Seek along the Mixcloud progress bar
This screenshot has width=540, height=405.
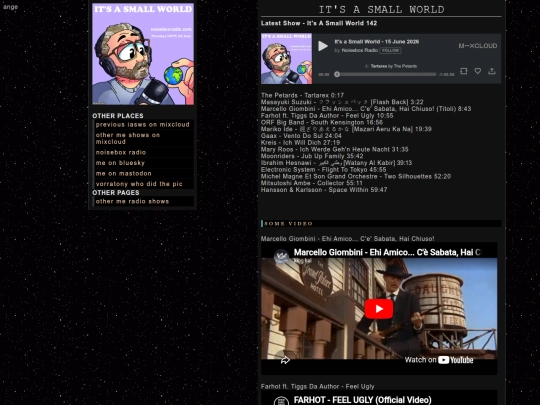click(385, 74)
